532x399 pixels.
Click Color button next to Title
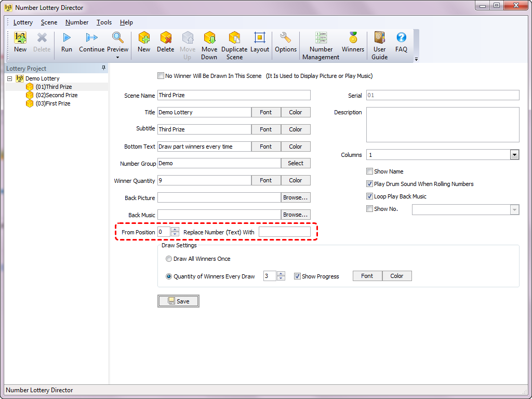coord(296,112)
